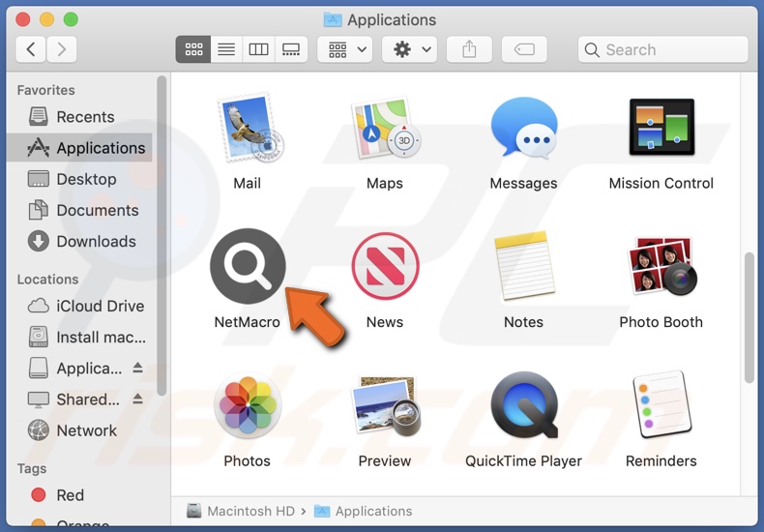Viewport: 764px width, 532px height.
Task: Open the Maps application icon
Action: 385,128
